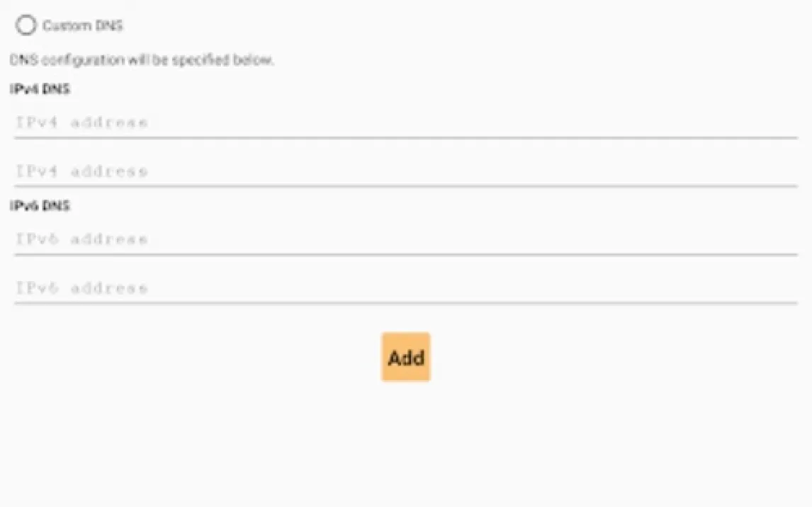Select the Custom DNS radio button
The width and height of the screenshot is (812, 507).
coord(26,25)
